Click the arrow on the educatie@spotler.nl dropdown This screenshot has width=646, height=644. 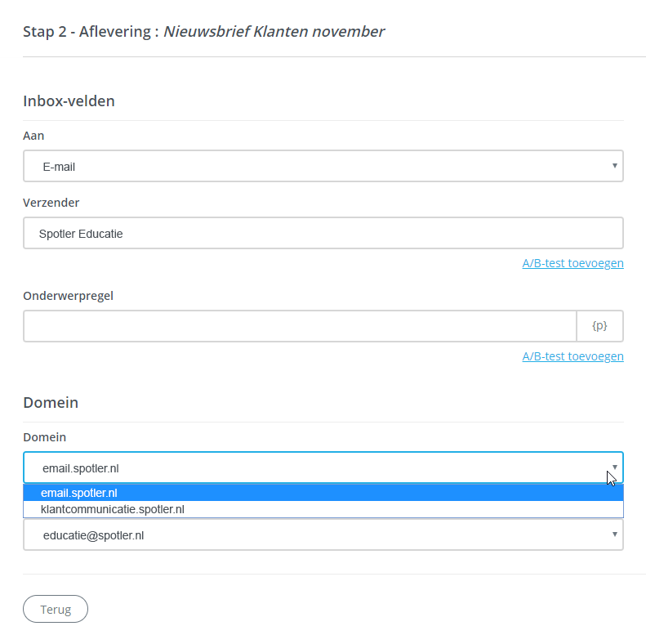(x=614, y=534)
